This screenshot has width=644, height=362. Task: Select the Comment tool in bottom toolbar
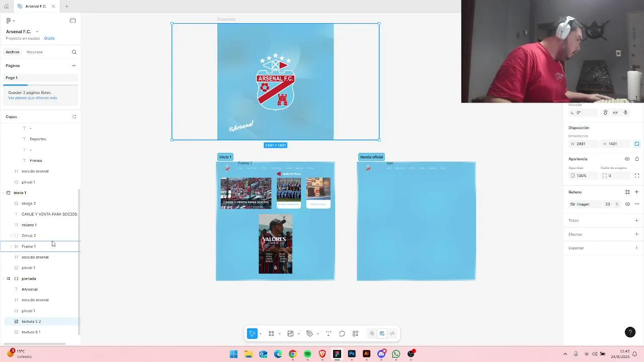click(342, 334)
